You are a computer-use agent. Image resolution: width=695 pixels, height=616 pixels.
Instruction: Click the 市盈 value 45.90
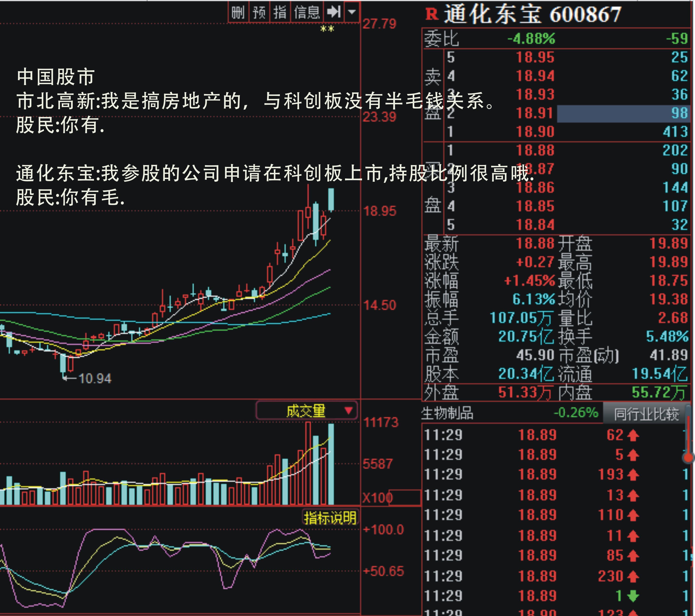(x=535, y=355)
